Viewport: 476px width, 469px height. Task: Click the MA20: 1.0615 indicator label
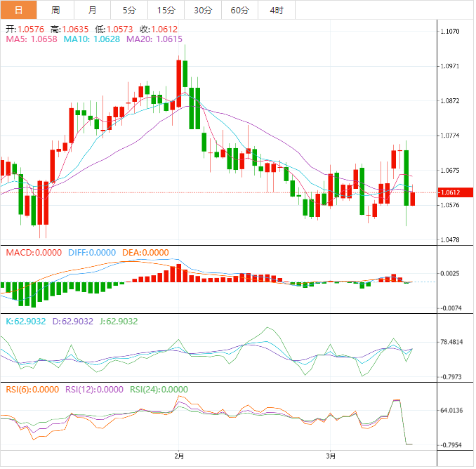(154, 40)
